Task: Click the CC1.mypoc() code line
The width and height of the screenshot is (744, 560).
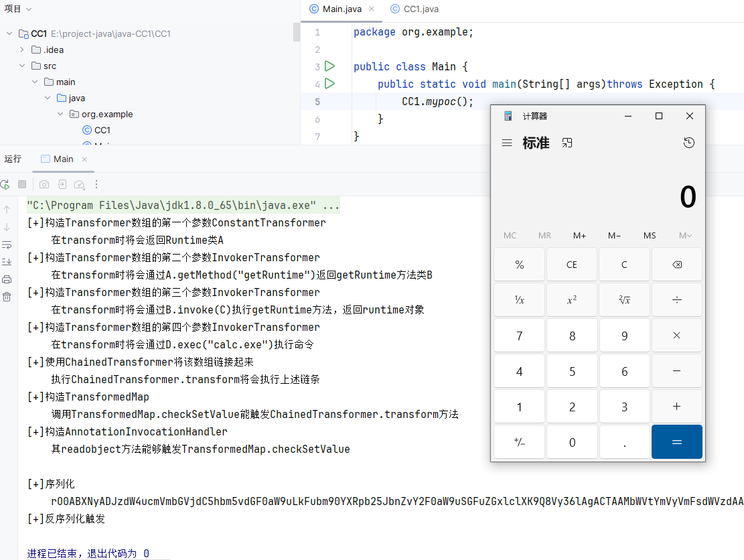Action: 437,102
